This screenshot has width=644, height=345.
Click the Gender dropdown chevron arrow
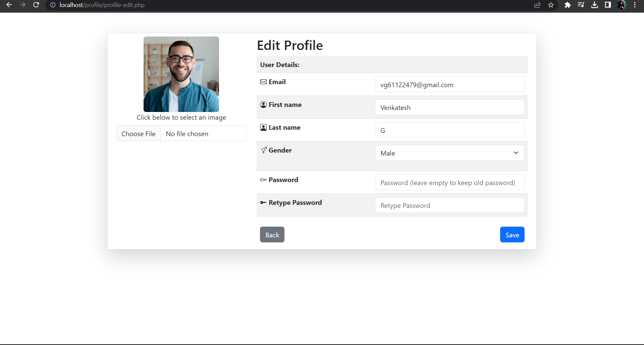click(516, 153)
